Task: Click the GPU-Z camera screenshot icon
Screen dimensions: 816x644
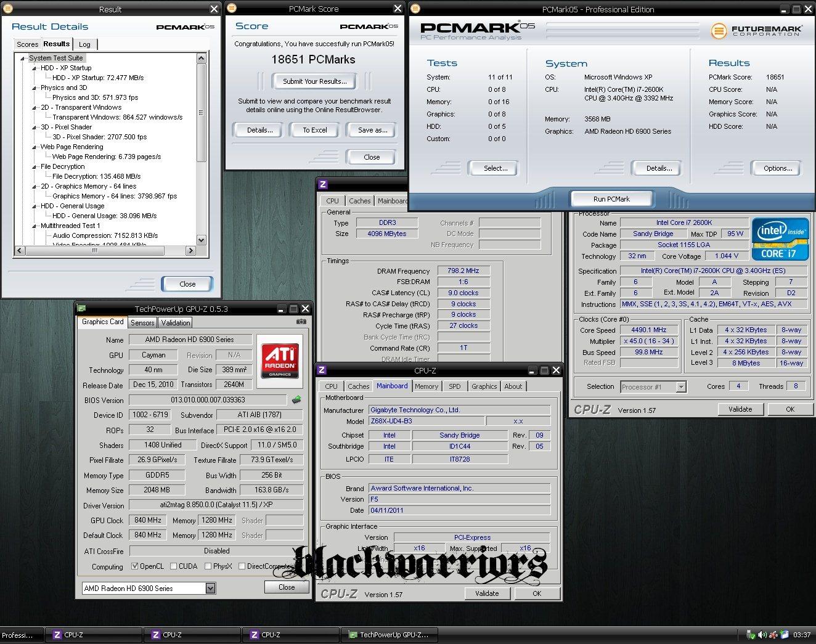Action: pos(301,322)
